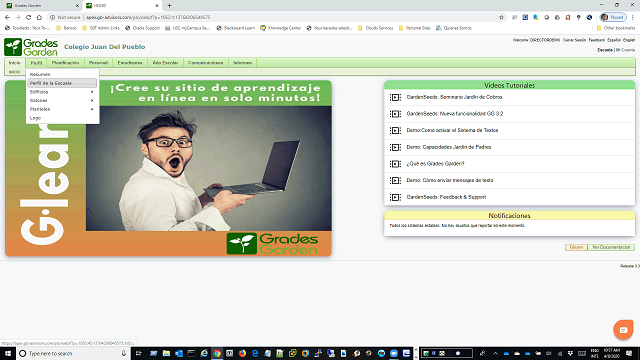This screenshot has height=360, width=640.
Task: Open Other bookmarks folder
Action: (616, 28)
